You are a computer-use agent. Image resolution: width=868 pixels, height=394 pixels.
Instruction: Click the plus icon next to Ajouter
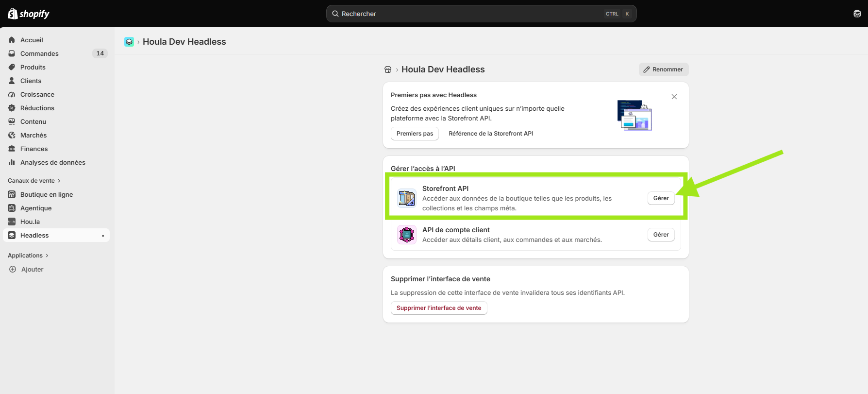point(13,269)
